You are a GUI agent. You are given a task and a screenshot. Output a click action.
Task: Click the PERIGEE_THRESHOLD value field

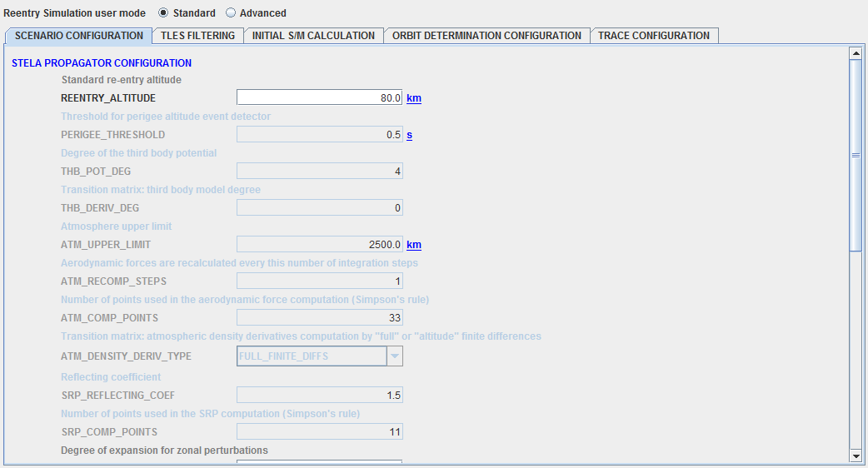(x=320, y=135)
